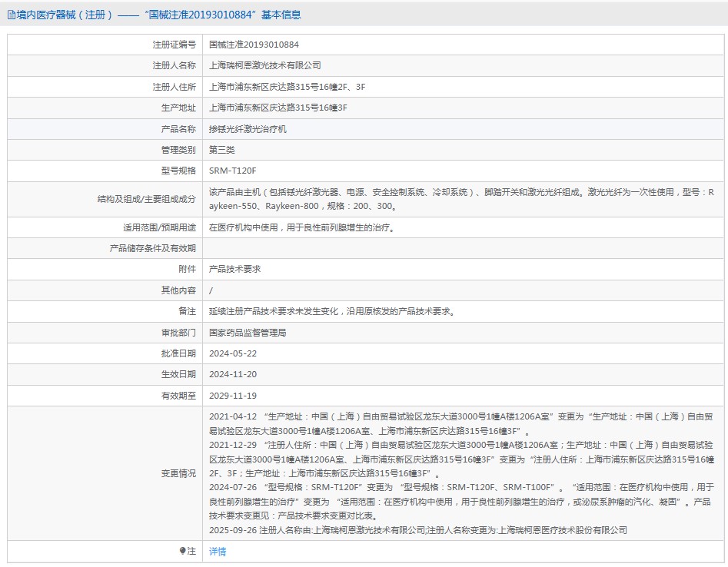Select the effective date 2024-11-20
Viewport: 728px width, 567px height.
click(x=233, y=374)
